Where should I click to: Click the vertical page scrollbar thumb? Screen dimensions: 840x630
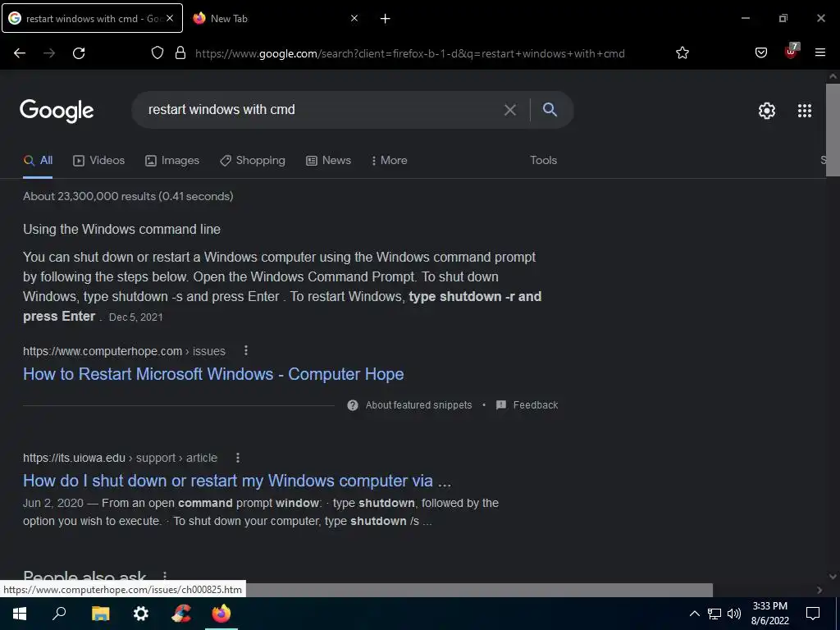click(x=833, y=130)
